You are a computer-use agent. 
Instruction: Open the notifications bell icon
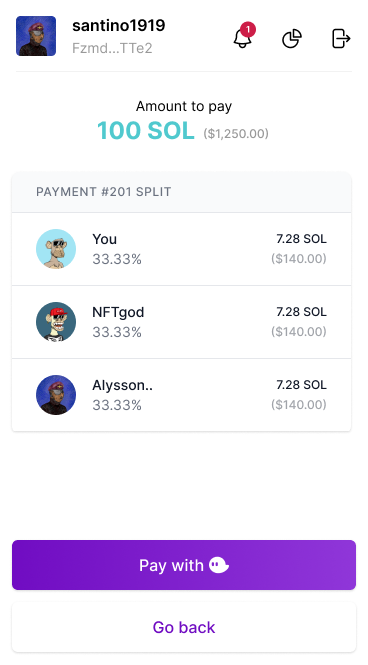243,39
